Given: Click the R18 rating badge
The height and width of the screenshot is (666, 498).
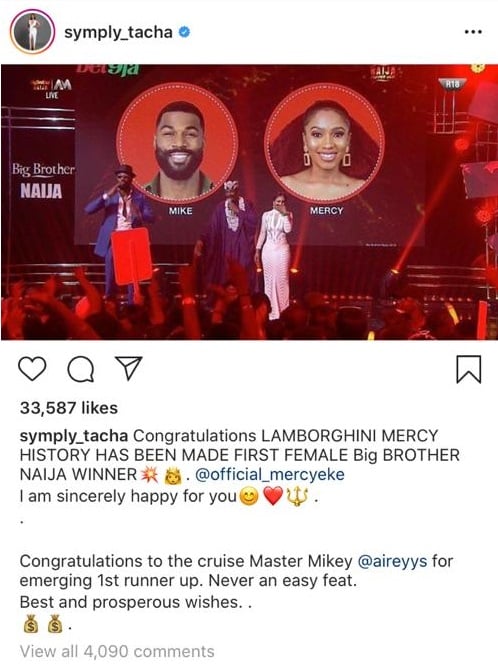Looking at the screenshot, I should coord(452,84).
